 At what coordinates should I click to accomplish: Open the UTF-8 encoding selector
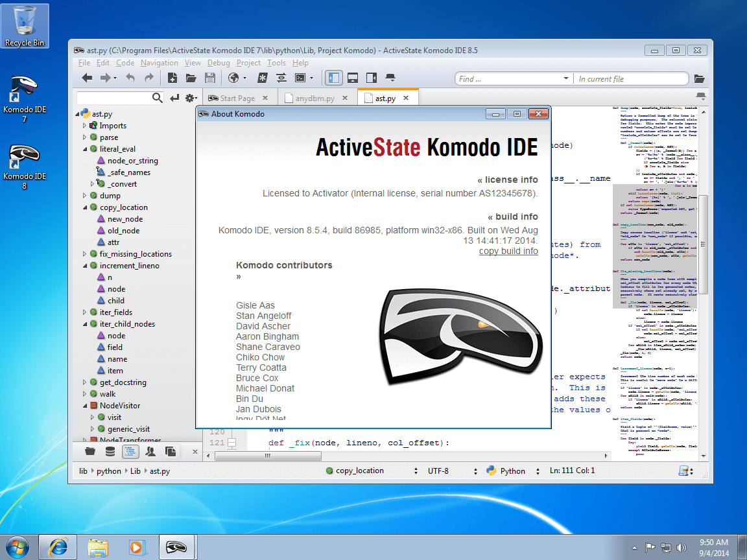click(451, 471)
